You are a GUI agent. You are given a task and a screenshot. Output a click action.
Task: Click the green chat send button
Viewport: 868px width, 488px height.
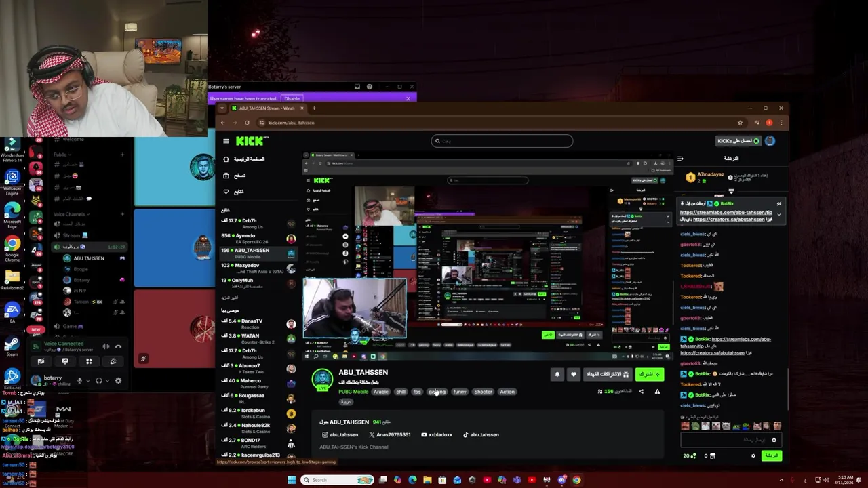pos(772,456)
